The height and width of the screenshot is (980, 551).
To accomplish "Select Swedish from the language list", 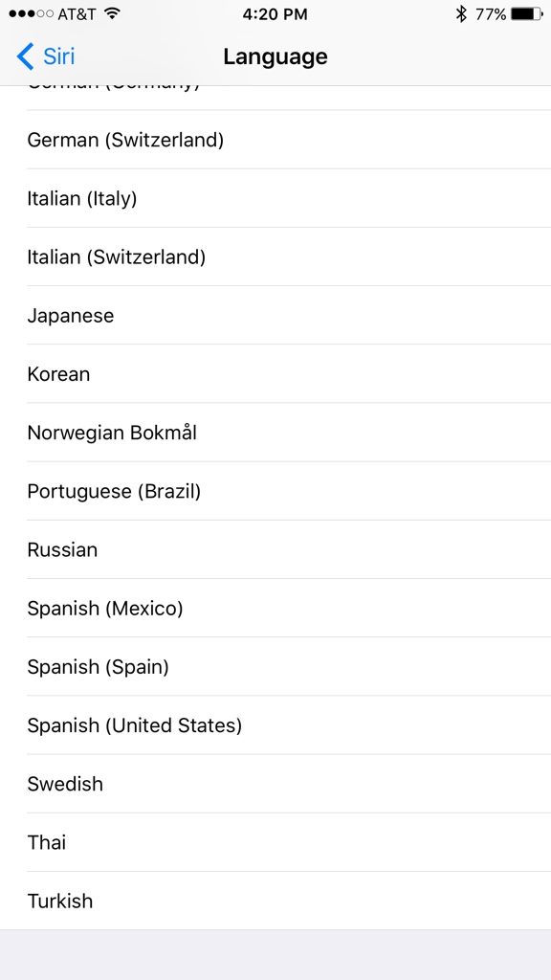I will pyautogui.click(x=275, y=784).
